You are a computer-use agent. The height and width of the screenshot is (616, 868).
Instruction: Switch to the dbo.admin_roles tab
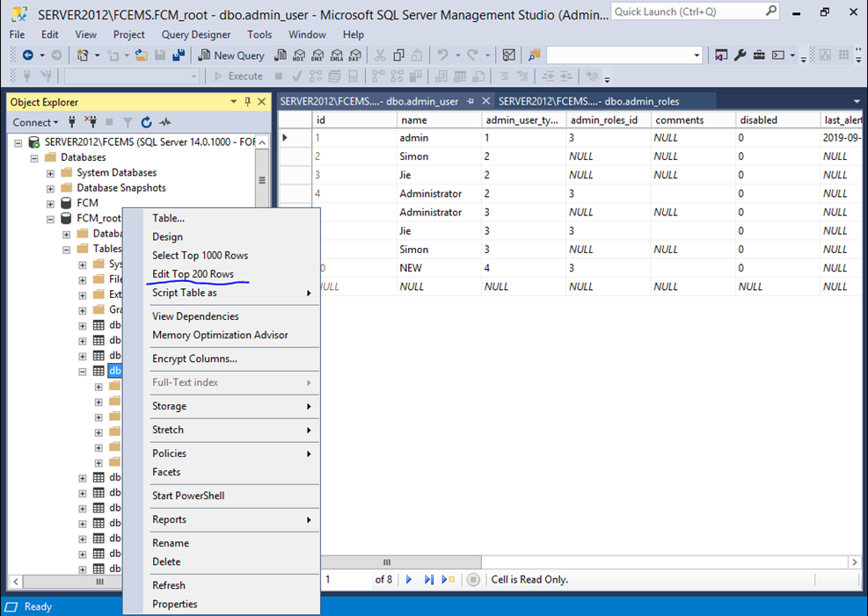[x=588, y=101]
